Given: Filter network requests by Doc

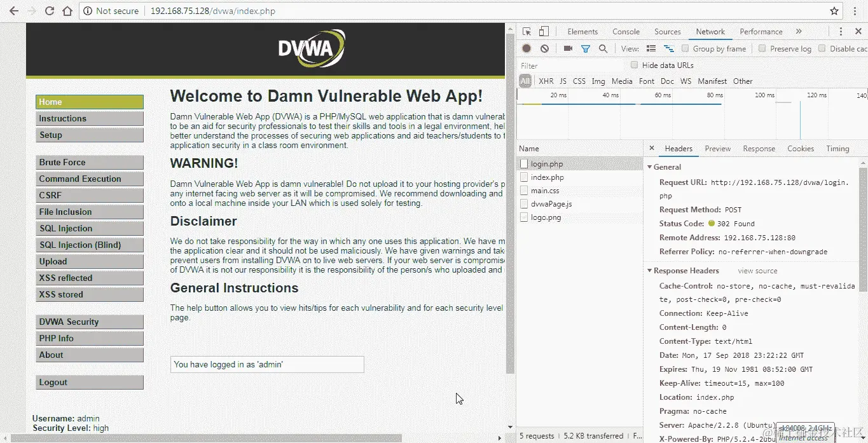Looking at the screenshot, I should 667,81.
